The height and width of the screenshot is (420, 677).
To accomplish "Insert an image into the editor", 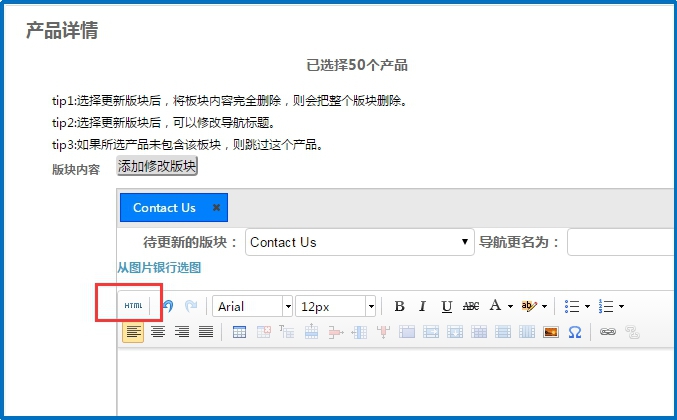I will [551, 332].
